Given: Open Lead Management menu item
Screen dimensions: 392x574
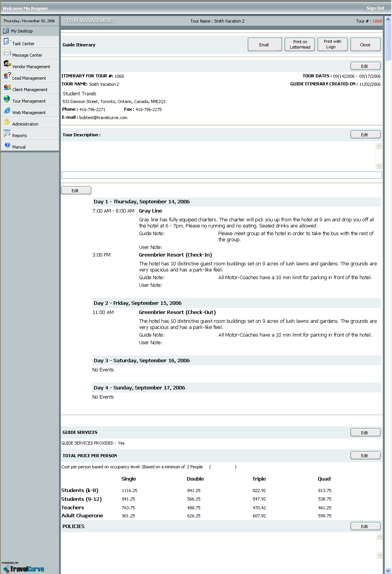Looking at the screenshot, I should pos(29,78).
